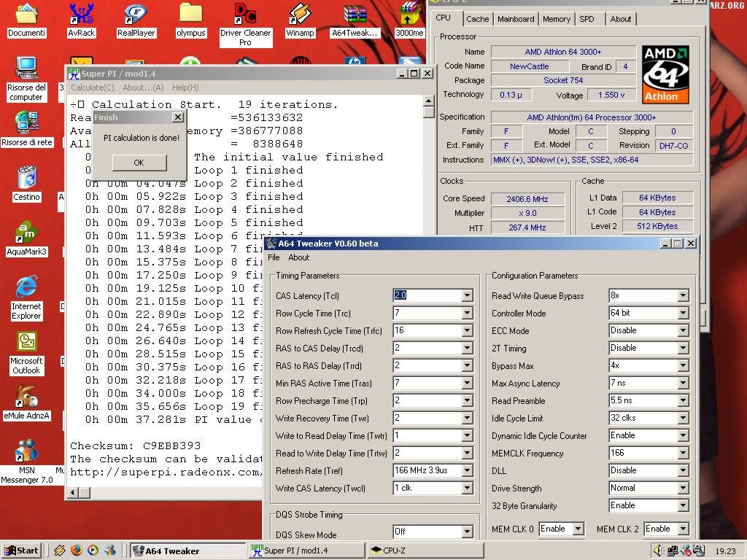
Task: Expand the Refresh Rate (Tref) dropdown
Action: pyautogui.click(x=467, y=471)
